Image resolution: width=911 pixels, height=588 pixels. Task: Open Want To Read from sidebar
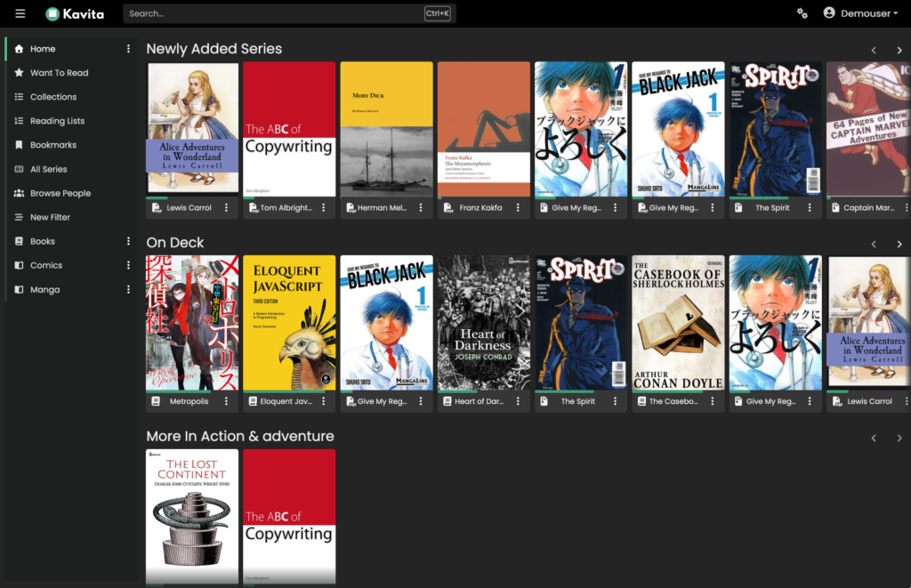coord(59,73)
